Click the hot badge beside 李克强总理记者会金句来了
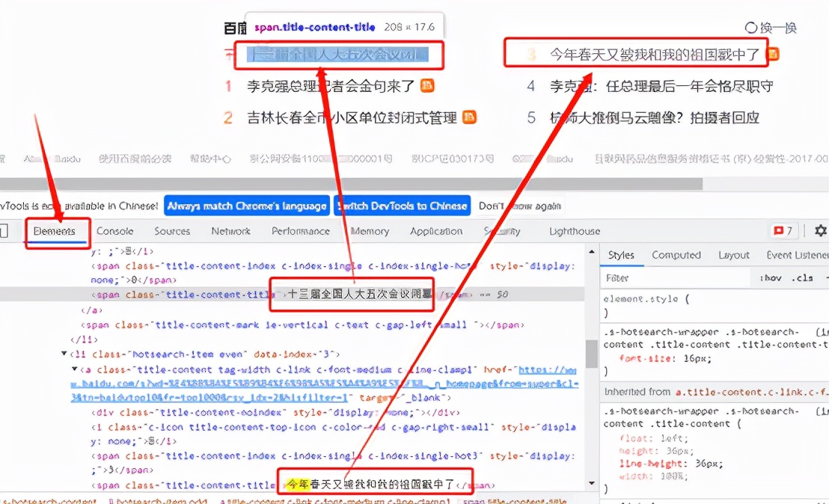 (x=427, y=85)
